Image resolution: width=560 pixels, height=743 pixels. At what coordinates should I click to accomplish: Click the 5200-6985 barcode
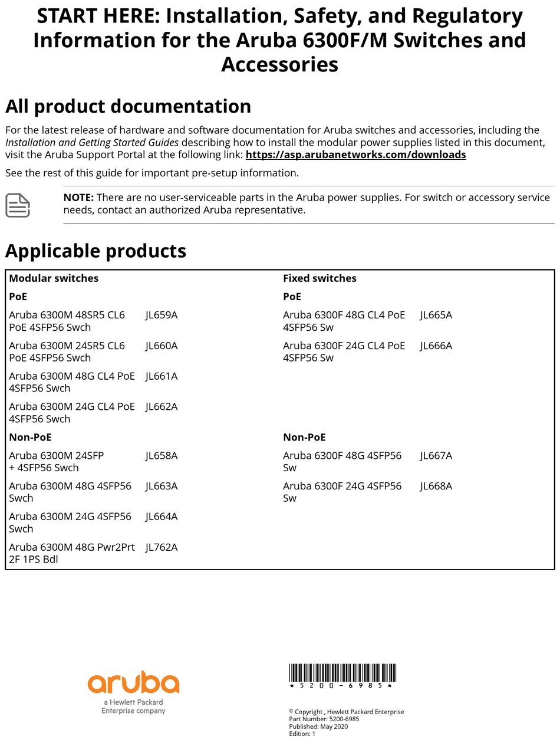(x=342, y=676)
